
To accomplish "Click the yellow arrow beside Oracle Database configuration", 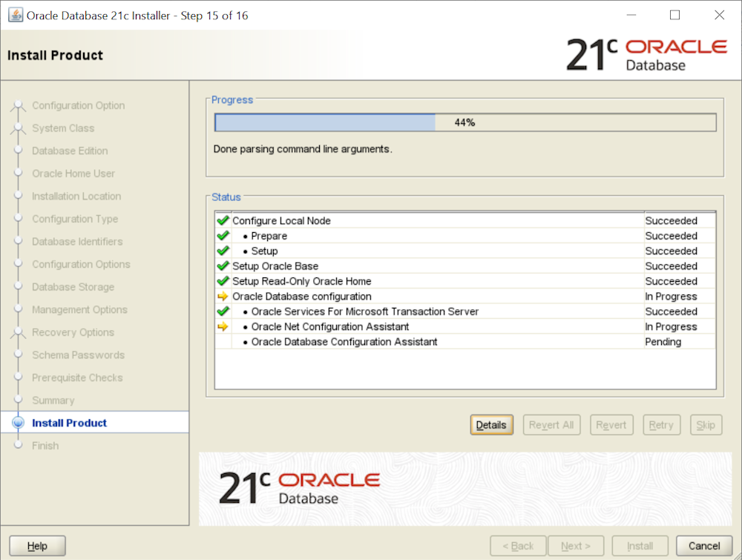I will point(223,297).
